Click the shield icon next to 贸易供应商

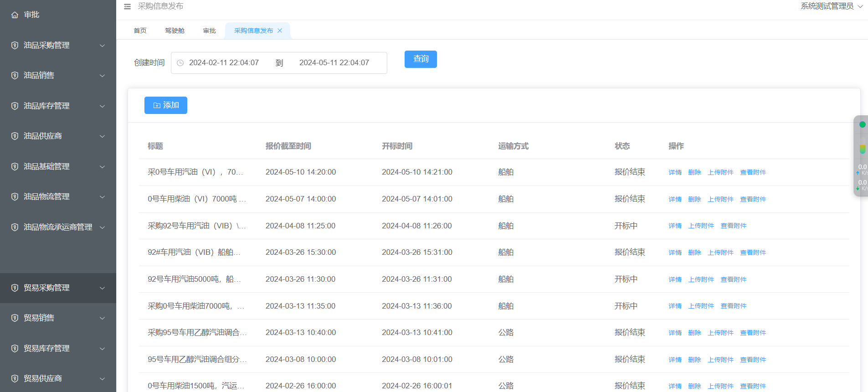[15, 379]
